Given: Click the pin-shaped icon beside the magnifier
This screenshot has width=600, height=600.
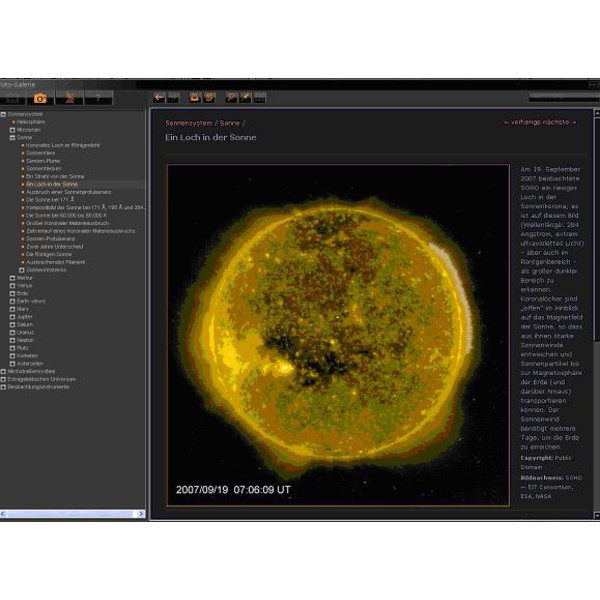Looking at the screenshot, I should click(x=245, y=98).
